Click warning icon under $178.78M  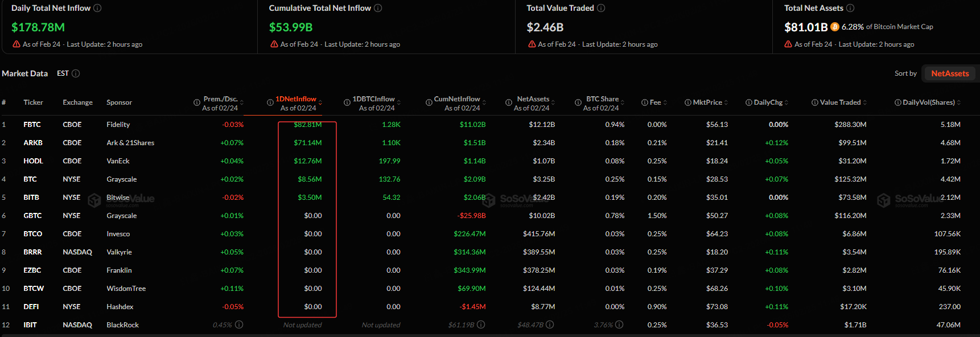[16, 44]
